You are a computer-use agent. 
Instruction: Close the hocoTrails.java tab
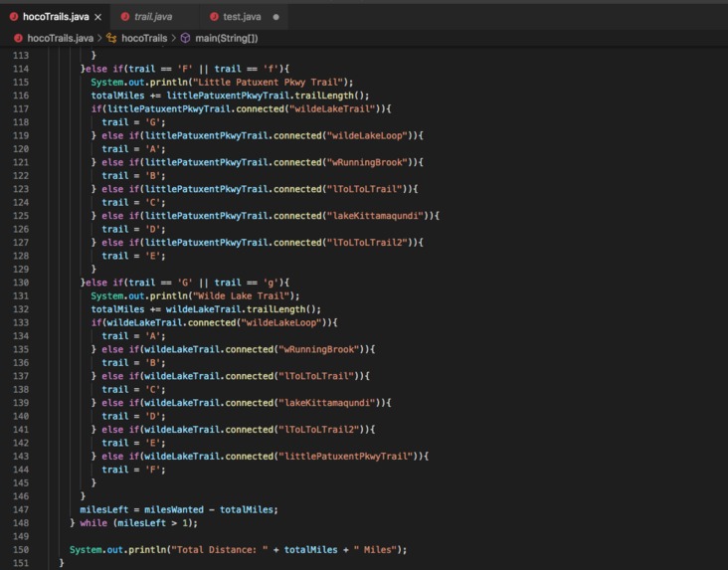[x=98, y=17]
